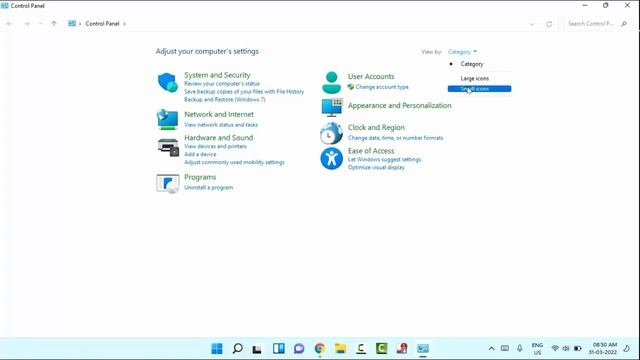
Task: Open the Chat app on the taskbar
Action: [299, 349]
